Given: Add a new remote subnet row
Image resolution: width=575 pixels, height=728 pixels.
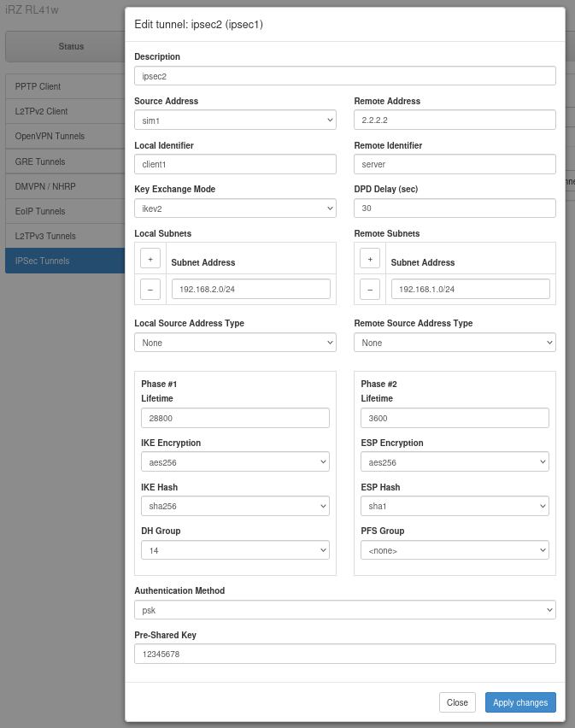Looking at the screenshot, I should 370,258.
